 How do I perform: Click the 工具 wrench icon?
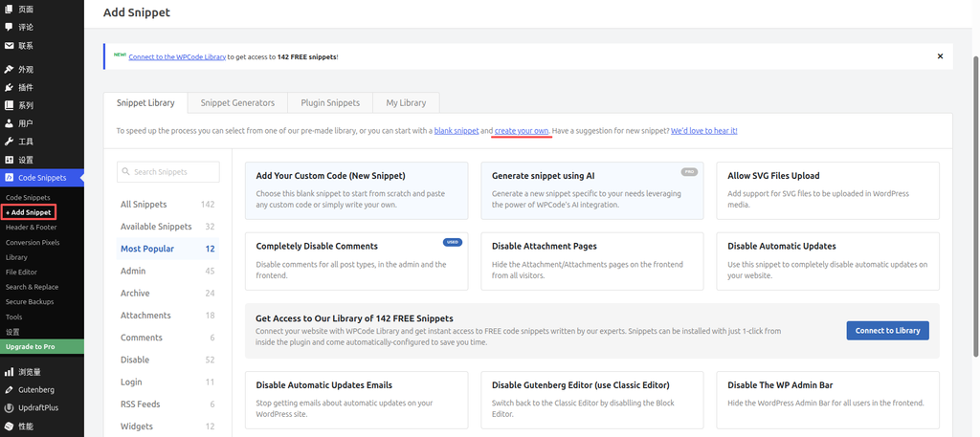coord(9,142)
